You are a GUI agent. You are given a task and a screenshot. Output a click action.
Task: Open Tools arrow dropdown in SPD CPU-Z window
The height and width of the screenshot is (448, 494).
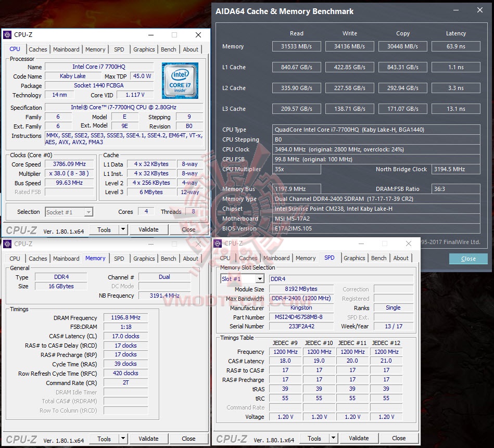click(333, 438)
